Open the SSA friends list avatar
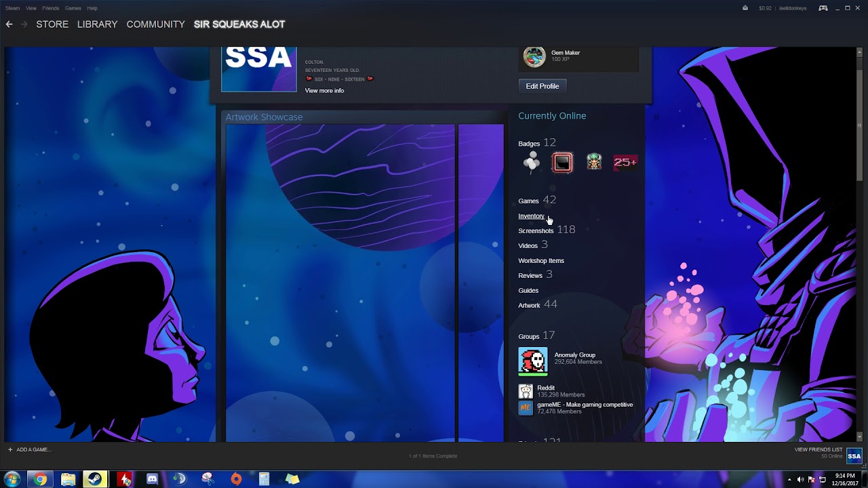868x488 pixels. point(854,456)
